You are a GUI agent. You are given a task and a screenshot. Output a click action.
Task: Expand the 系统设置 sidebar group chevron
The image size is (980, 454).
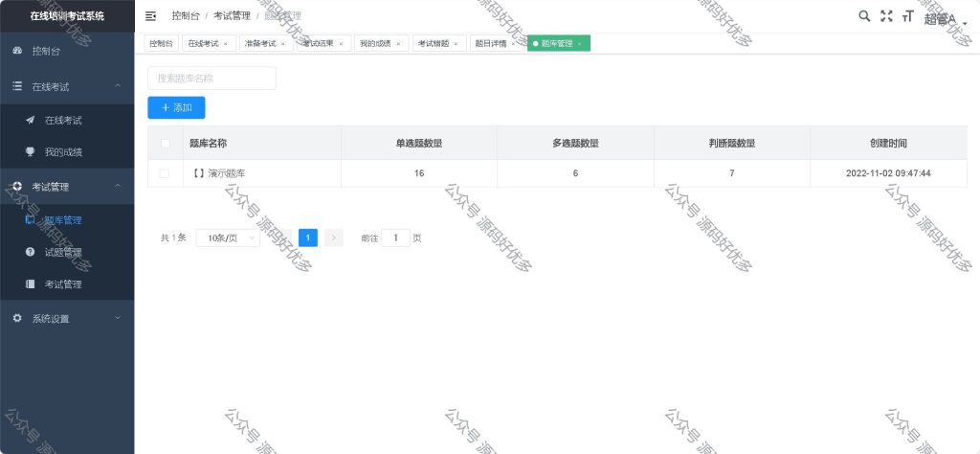tap(118, 318)
